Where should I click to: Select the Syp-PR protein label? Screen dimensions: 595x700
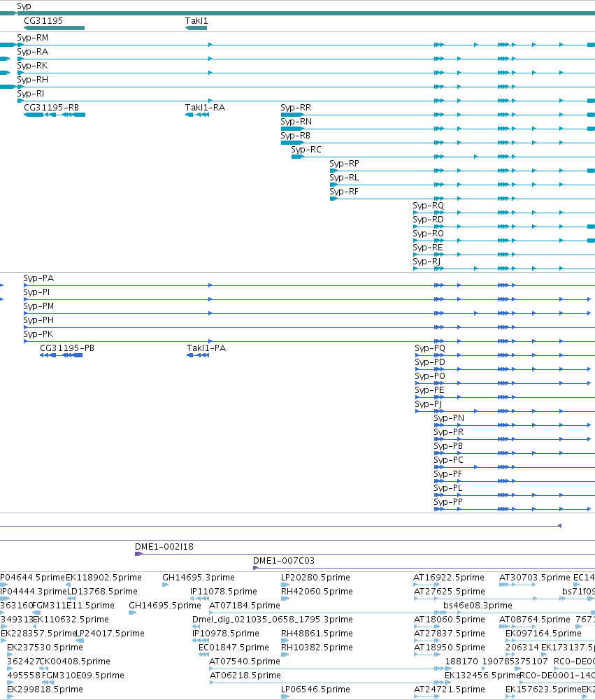[x=449, y=432]
